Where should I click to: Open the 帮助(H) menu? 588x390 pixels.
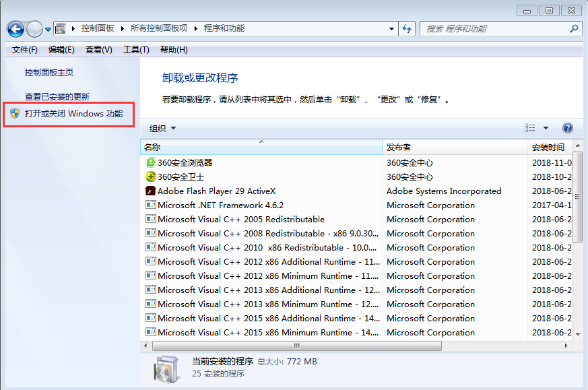tap(174, 50)
